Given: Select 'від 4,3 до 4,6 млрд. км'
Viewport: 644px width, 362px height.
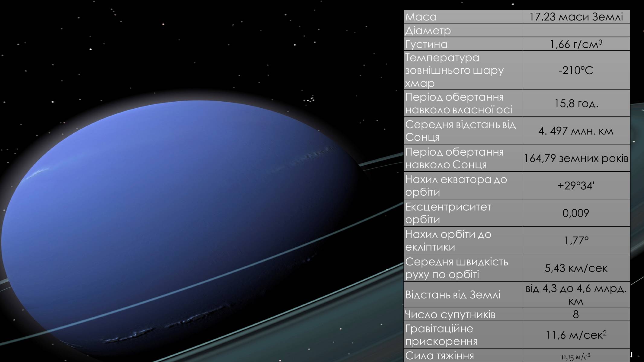Looking at the screenshot, I should [x=576, y=295].
